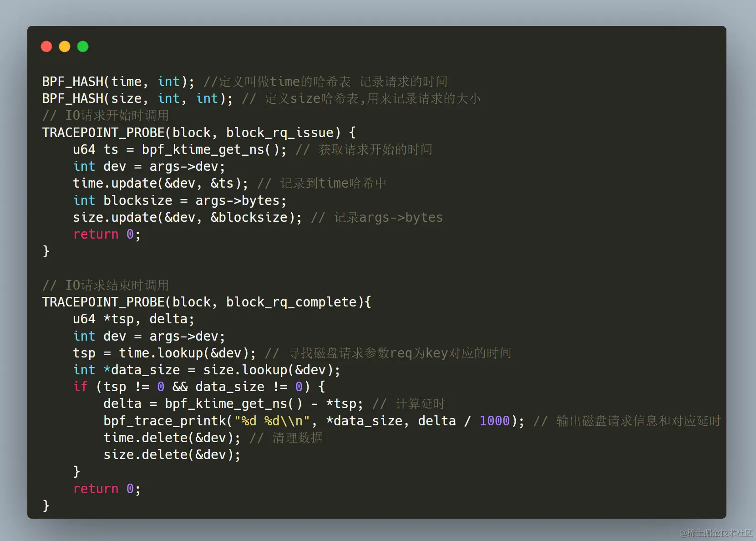The height and width of the screenshot is (541, 756).
Task: Click 'TRACEPOINT_PROBE(block, block_rq_issue) {'
Action: (x=199, y=133)
